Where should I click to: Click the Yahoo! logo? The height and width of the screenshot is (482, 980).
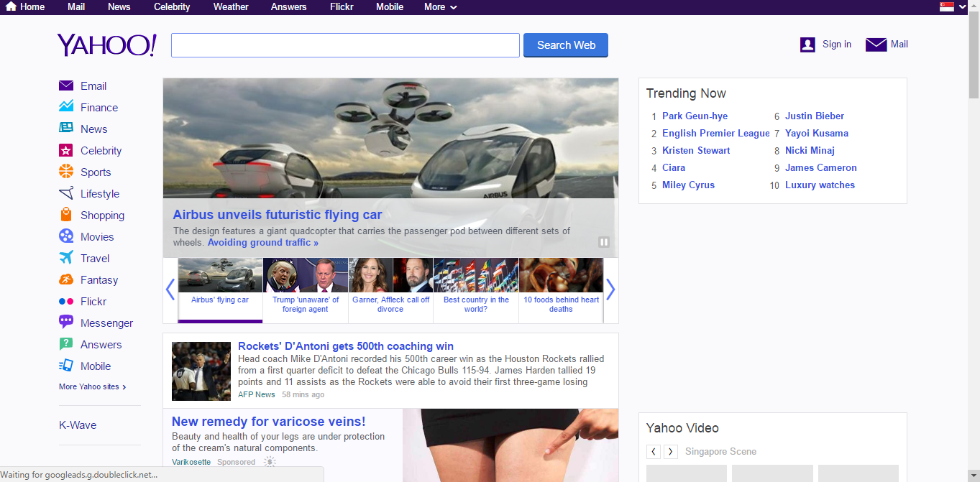[x=106, y=45]
